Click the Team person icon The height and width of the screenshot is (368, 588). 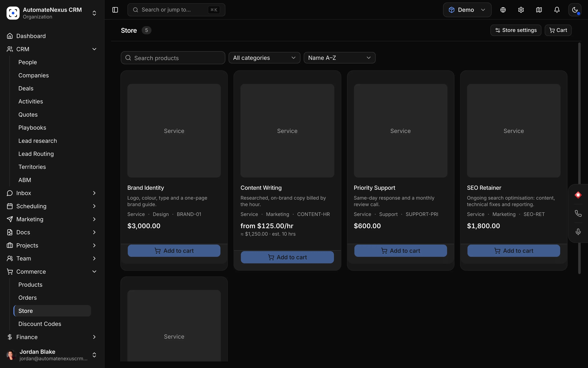pos(10,259)
